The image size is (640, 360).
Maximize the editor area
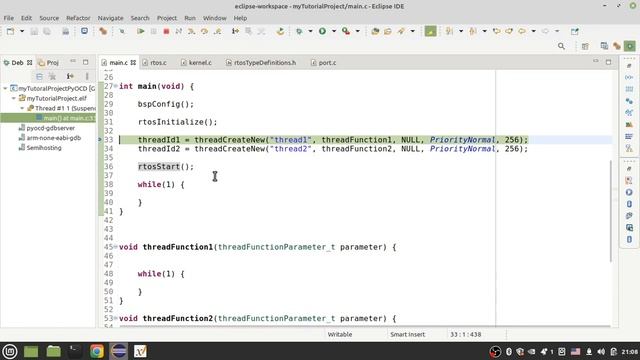pyautogui.click(x=608, y=62)
